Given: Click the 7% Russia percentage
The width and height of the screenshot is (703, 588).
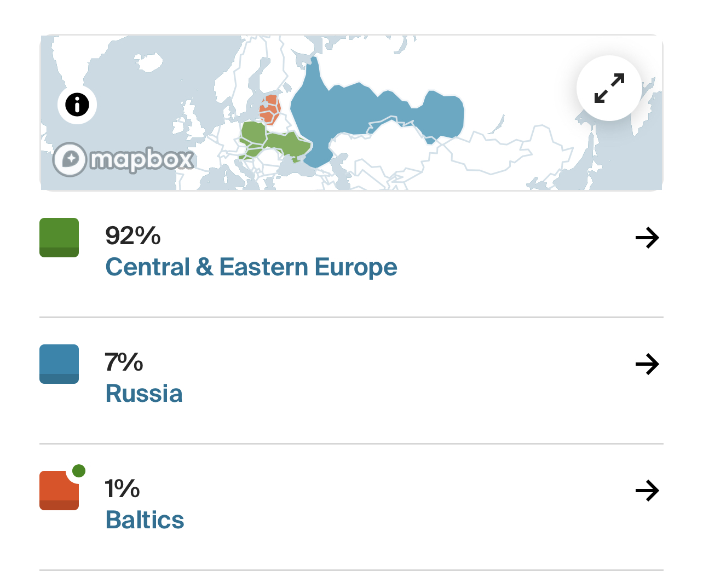Looking at the screenshot, I should (124, 362).
